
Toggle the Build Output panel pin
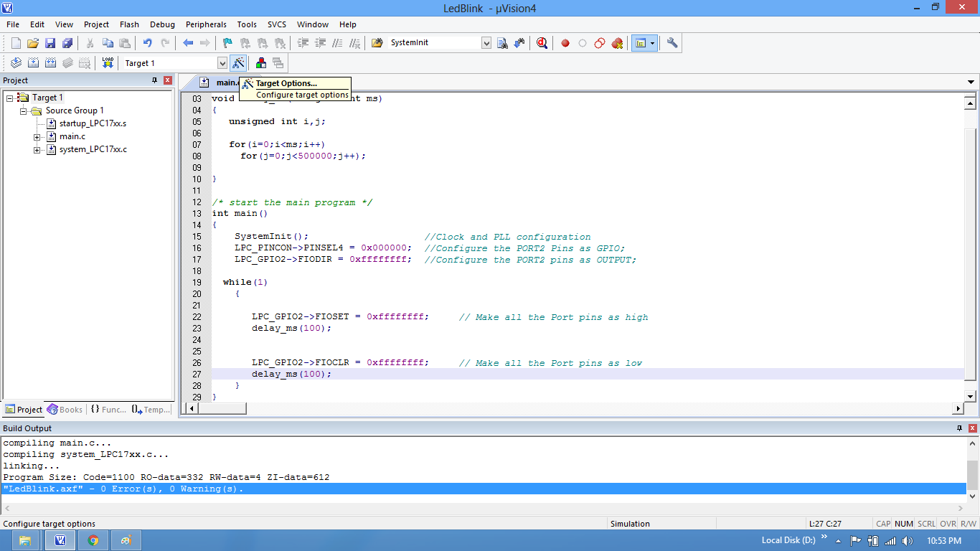(x=959, y=428)
